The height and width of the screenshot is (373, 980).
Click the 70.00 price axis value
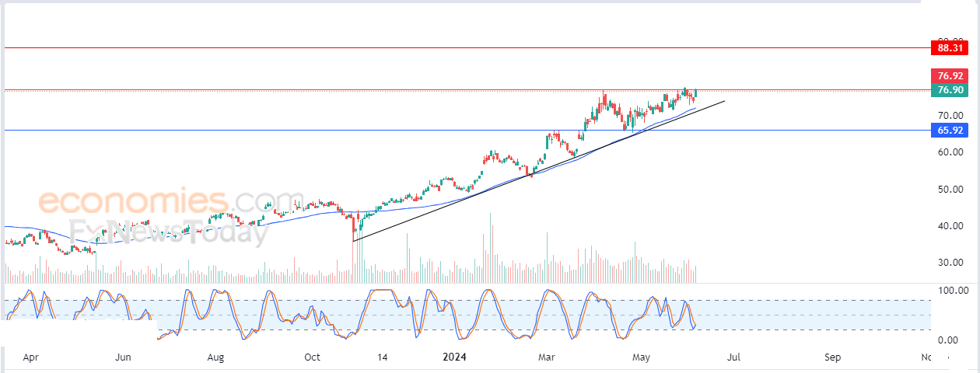951,115
